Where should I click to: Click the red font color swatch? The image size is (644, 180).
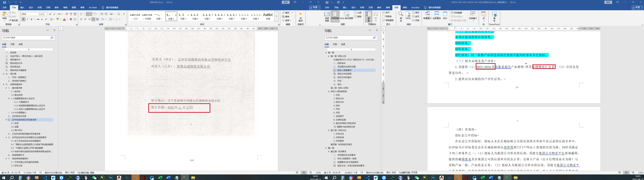click(x=64, y=19)
